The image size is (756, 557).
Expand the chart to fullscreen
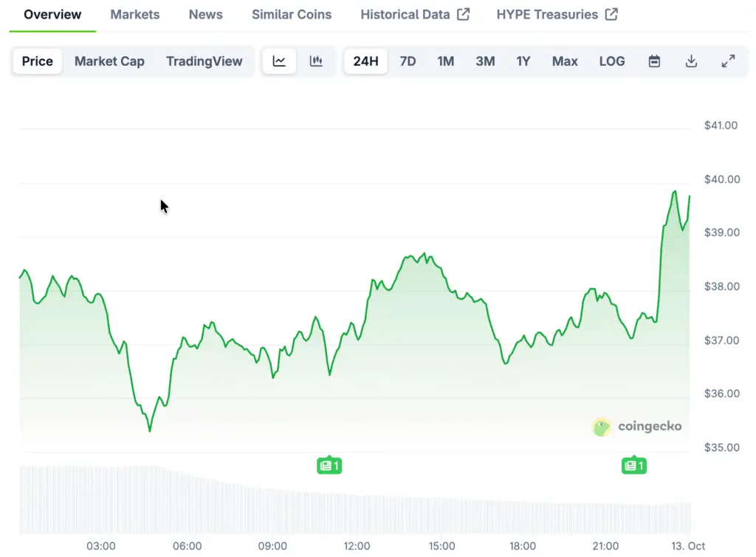tap(728, 61)
